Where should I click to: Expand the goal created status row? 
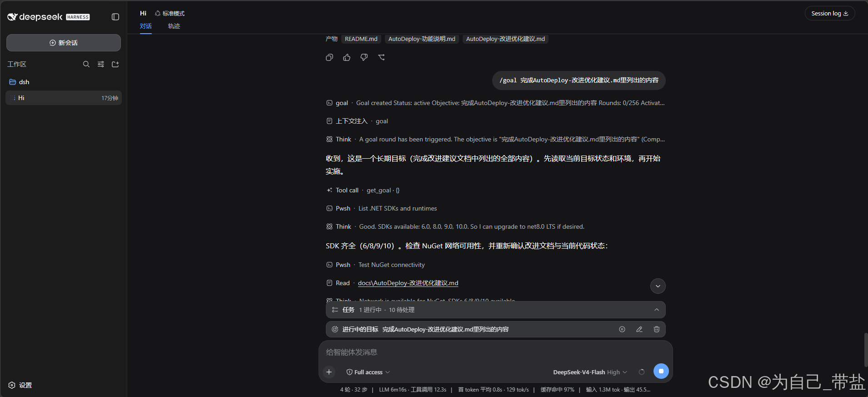click(x=495, y=103)
